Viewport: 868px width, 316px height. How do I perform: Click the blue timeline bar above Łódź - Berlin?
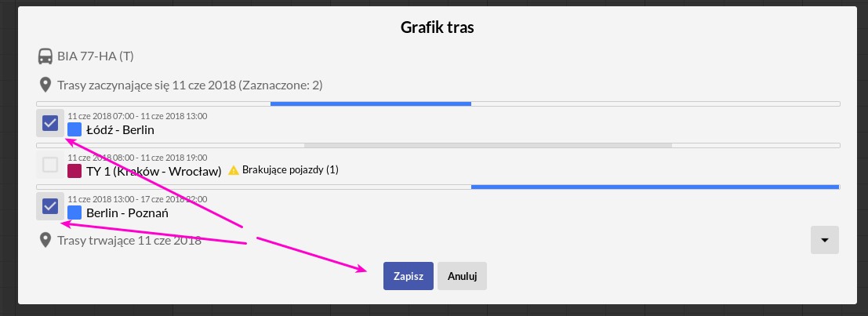[x=370, y=104]
